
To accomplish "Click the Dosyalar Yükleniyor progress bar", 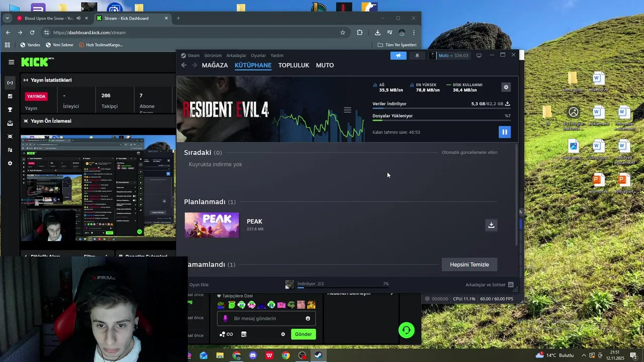I will pyautogui.click(x=441, y=120).
